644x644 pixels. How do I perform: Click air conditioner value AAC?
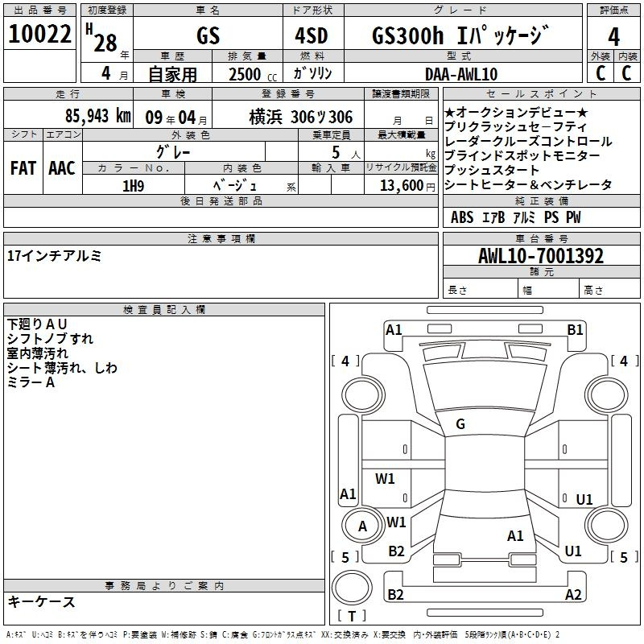62,168
